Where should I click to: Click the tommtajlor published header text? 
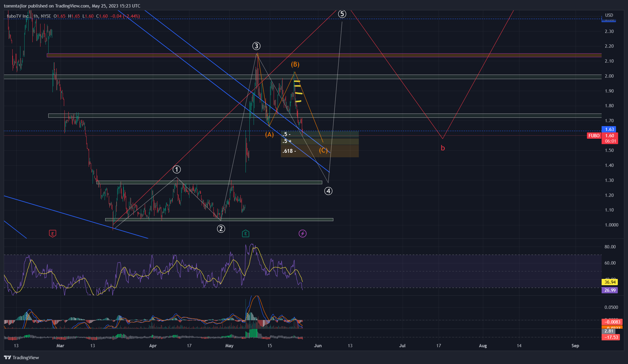tap(72, 6)
